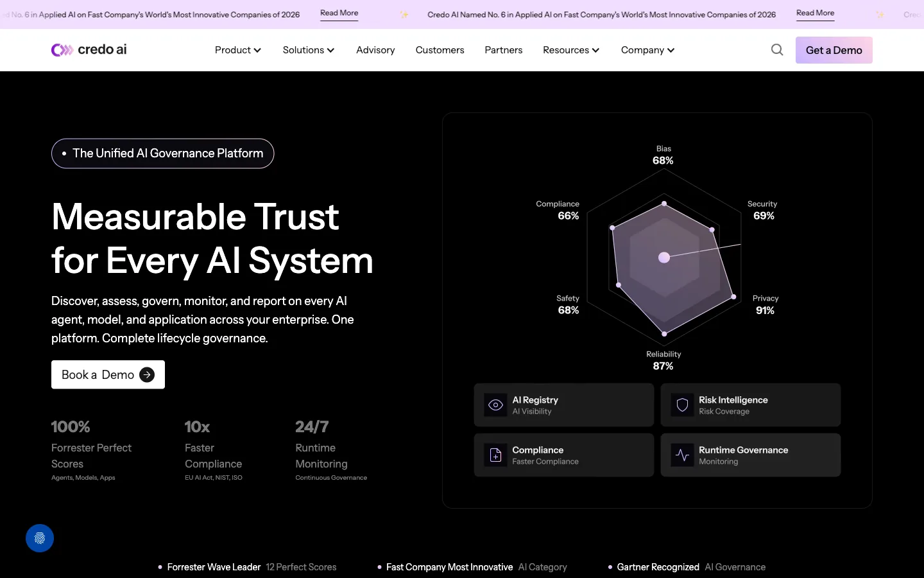Viewport: 924px width, 578px height.
Task: Click the 24/7 Runtime Monitoring stat
Action: [x=331, y=450]
